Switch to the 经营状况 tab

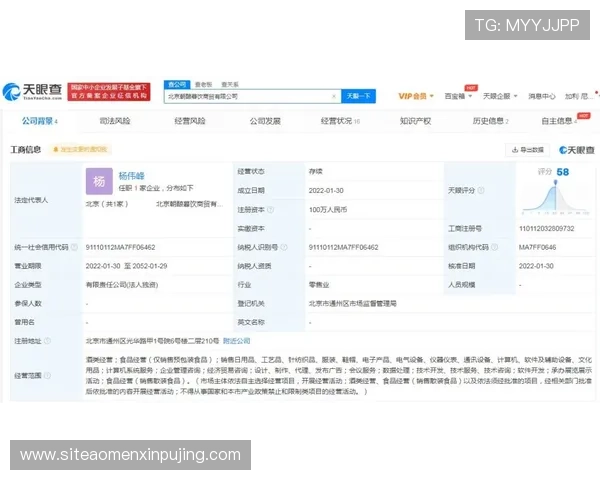(340, 121)
